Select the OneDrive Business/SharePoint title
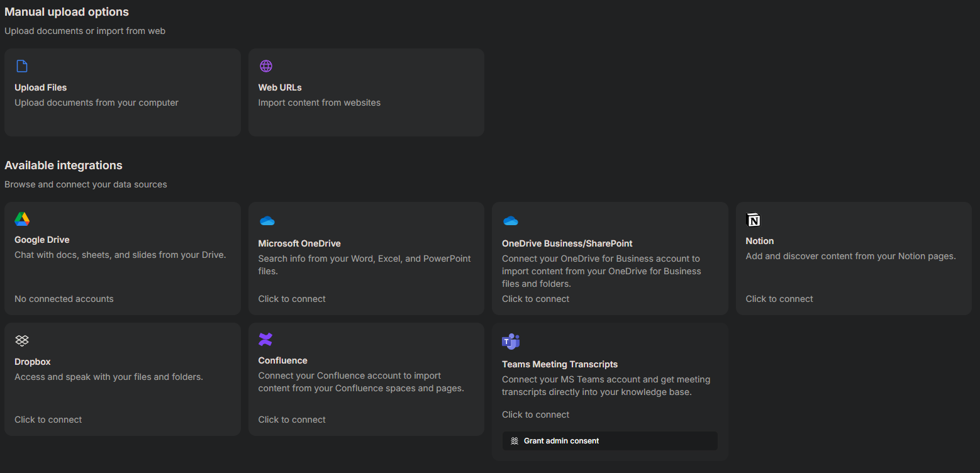This screenshot has width=980, height=473. click(x=567, y=243)
